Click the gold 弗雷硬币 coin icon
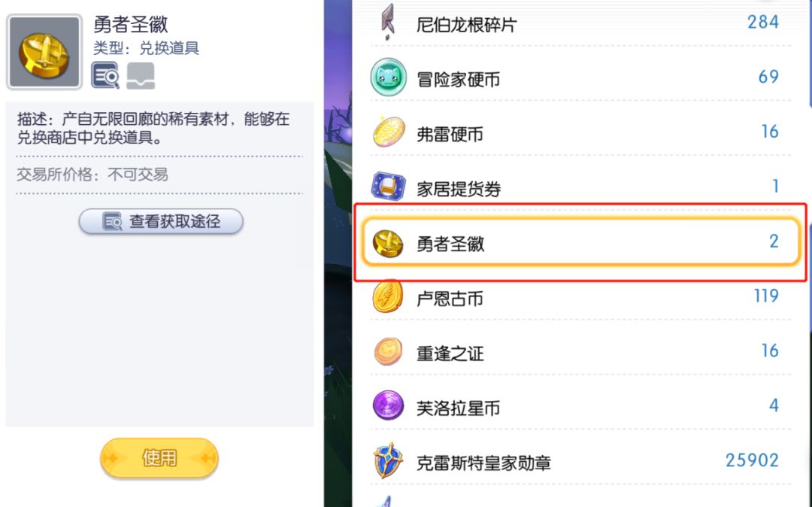 389,133
